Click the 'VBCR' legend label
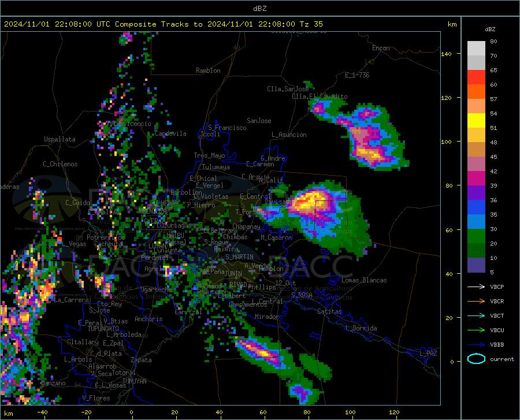 click(497, 302)
